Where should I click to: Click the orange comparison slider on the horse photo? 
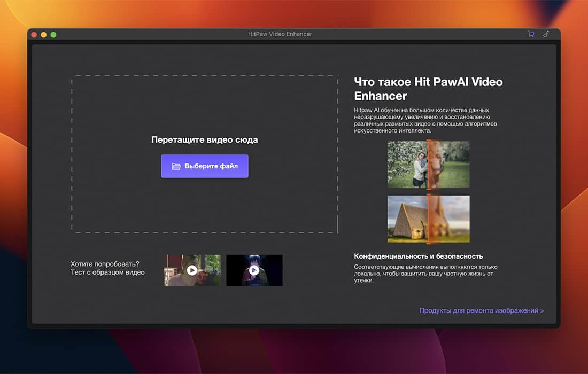click(429, 164)
